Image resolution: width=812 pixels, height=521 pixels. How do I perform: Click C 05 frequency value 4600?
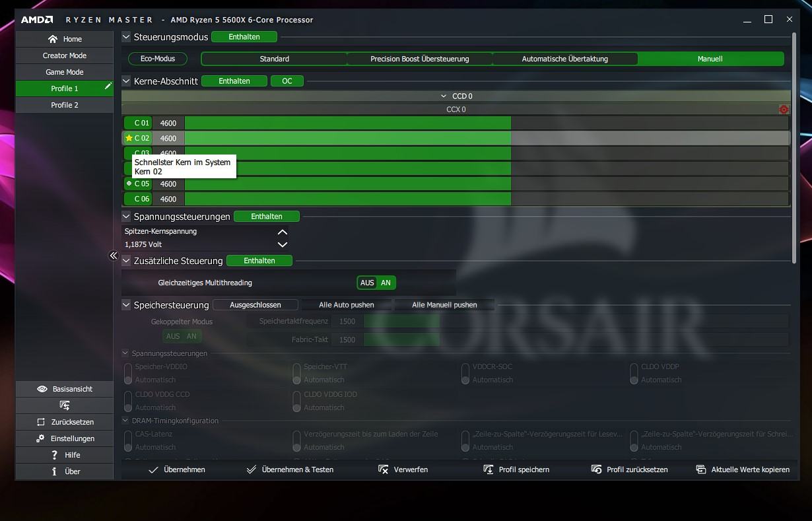[x=168, y=184]
